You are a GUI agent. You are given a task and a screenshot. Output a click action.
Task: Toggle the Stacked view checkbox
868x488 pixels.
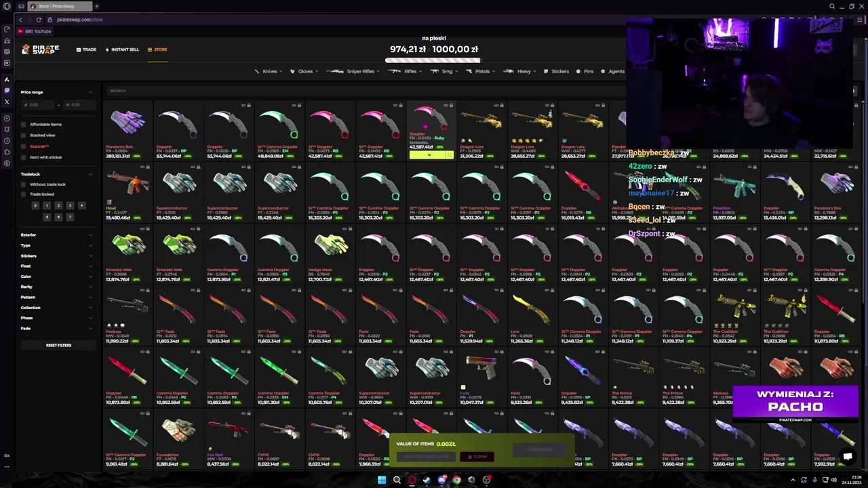point(24,135)
